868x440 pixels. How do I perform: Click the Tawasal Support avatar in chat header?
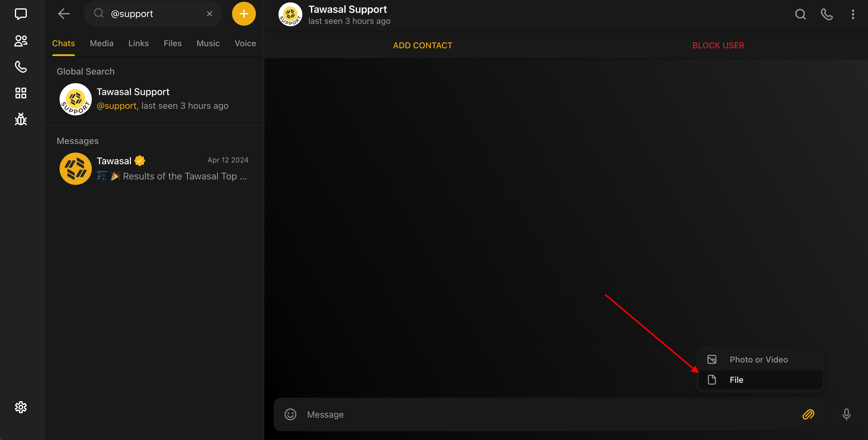(290, 15)
